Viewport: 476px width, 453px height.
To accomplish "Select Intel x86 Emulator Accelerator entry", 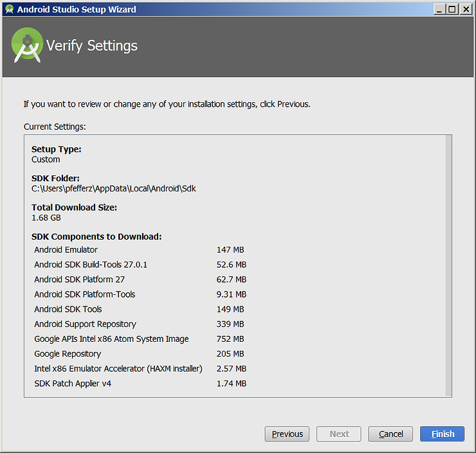I will pyautogui.click(x=118, y=368).
